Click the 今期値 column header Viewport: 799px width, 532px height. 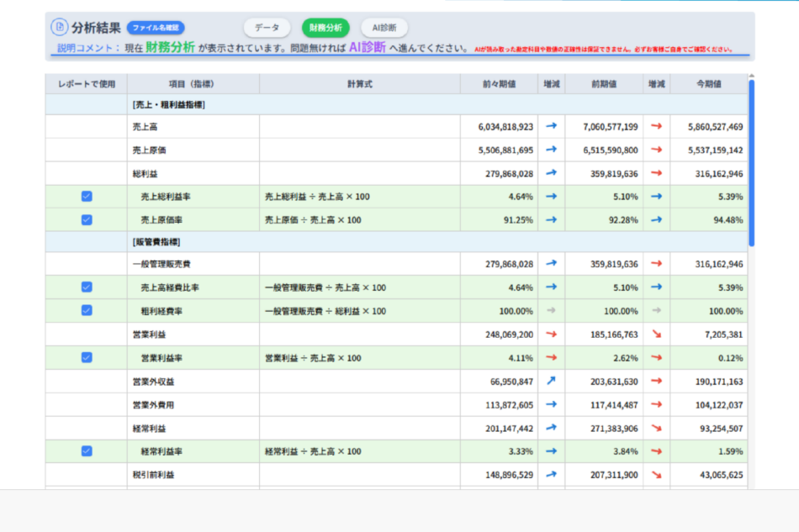pos(709,84)
